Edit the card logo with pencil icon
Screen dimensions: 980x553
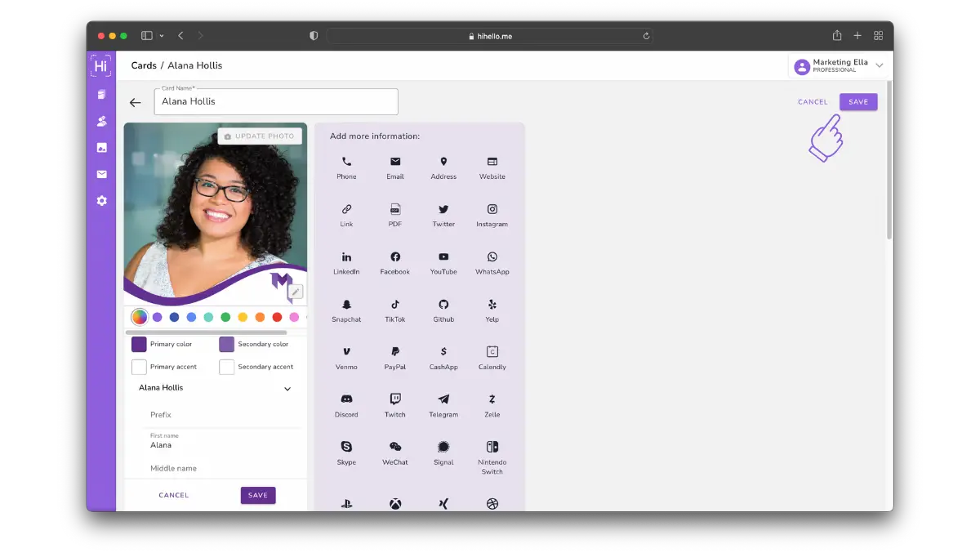tap(296, 292)
